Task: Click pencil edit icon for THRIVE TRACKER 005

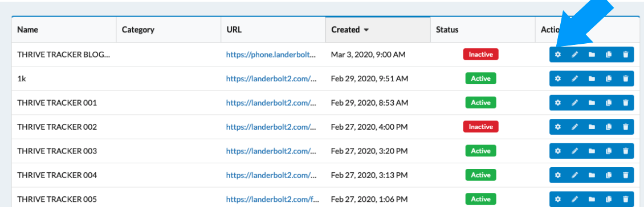Action: click(x=574, y=200)
